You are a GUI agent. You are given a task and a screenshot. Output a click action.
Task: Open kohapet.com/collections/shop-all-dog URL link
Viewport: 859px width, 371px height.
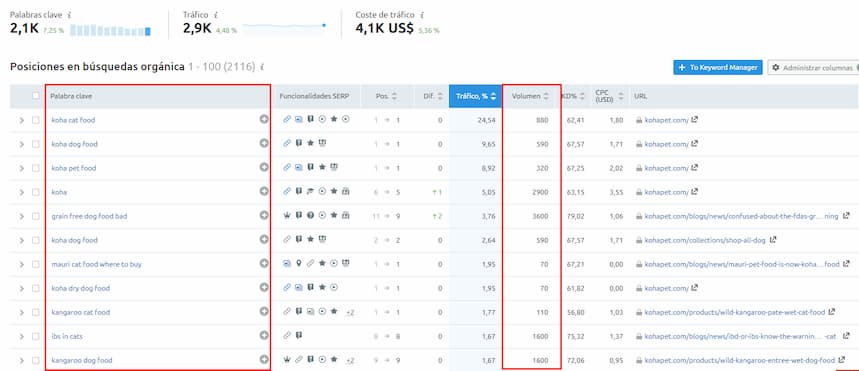click(x=706, y=240)
